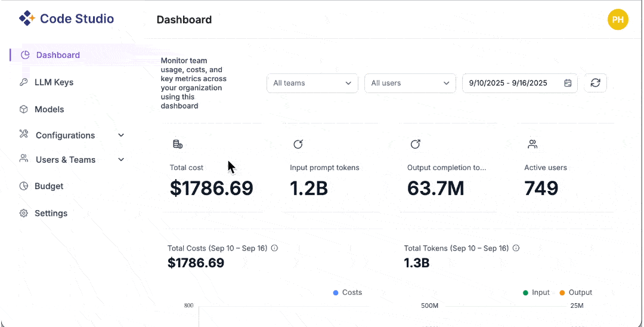Click the Total Tokens (Sep 10 – Sep 16) heading

[x=456, y=248]
